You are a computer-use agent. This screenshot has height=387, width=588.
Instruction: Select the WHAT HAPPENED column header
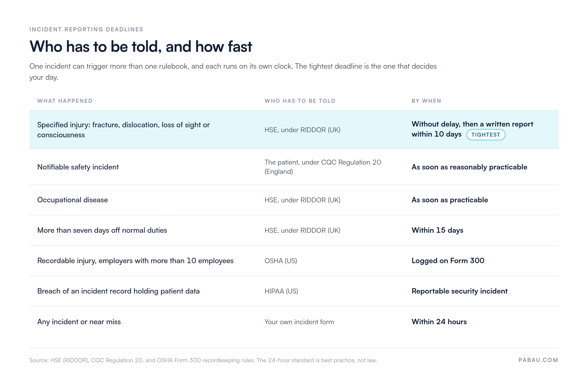coord(65,101)
